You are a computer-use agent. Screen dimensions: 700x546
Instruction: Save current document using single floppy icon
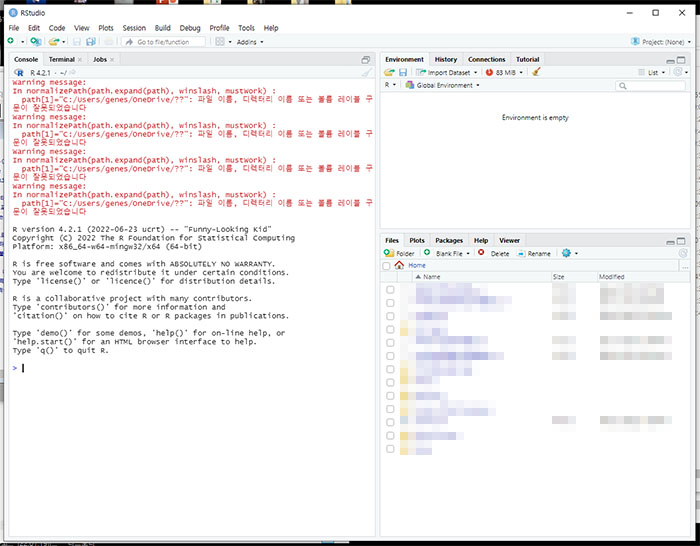pyautogui.click(x=77, y=42)
